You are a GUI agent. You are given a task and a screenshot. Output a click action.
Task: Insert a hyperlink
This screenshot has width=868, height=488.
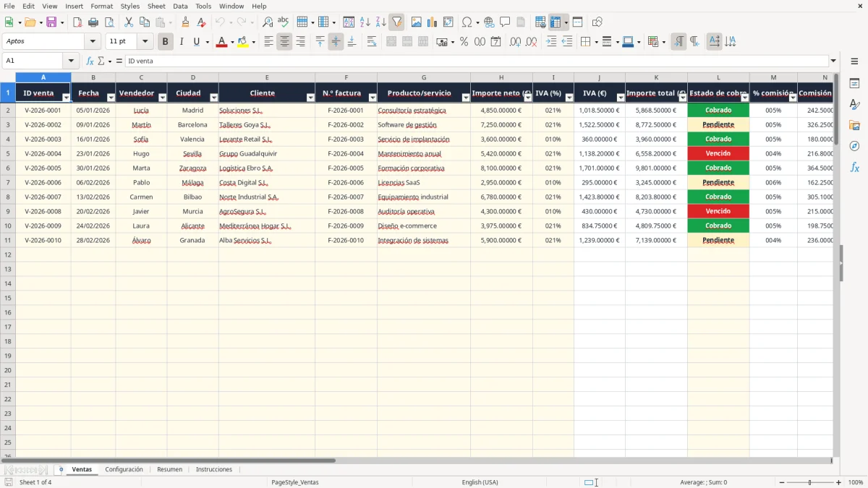(490, 22)
